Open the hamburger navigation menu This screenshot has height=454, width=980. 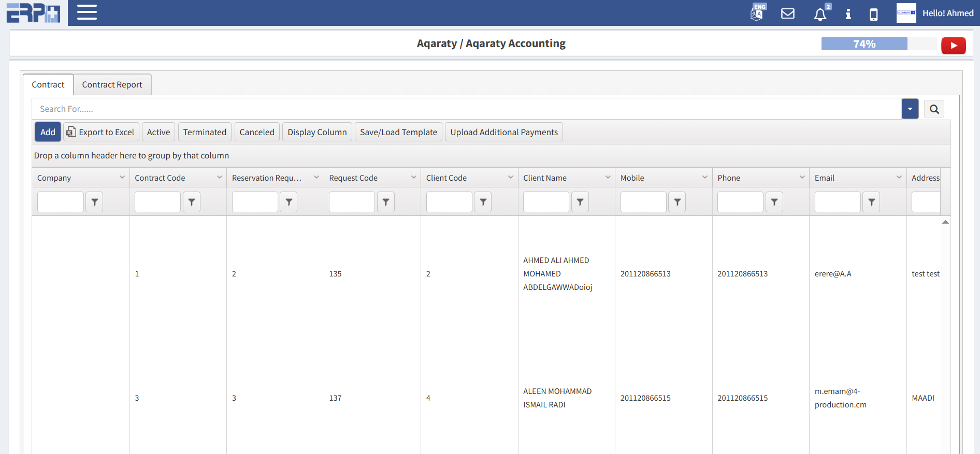point(87,12)
